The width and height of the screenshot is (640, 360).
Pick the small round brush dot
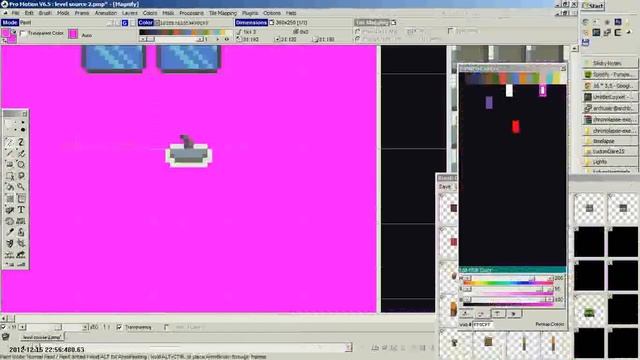[x=22, y=122]
